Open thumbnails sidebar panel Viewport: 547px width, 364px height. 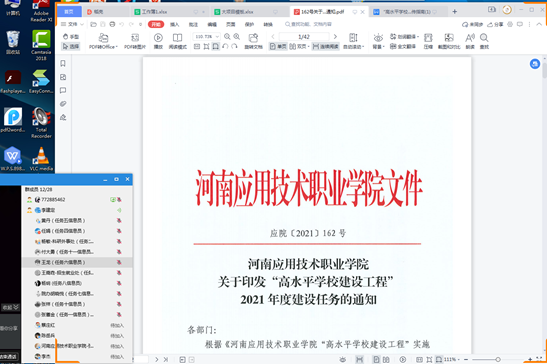[63, 77]
